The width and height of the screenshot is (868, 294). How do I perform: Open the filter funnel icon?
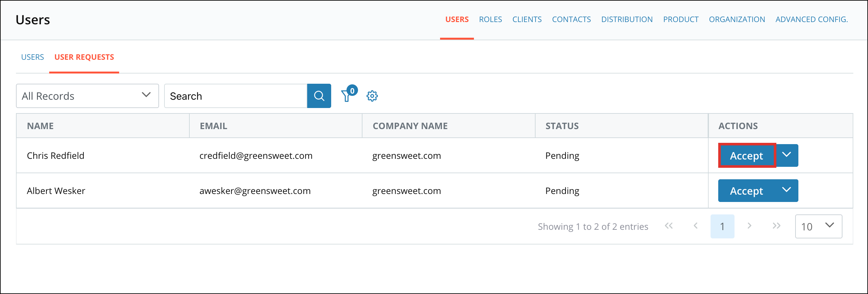pyautogui.click(x=347, y=96)
